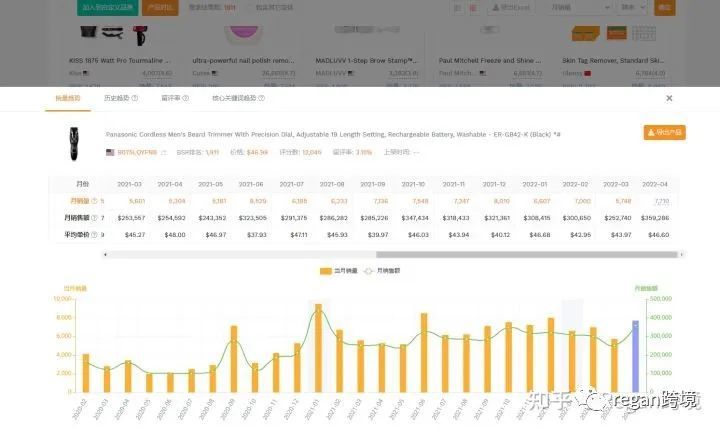Click the green button in the background toolbar
The image size is (720, 433).
click(x=107, y=7)
